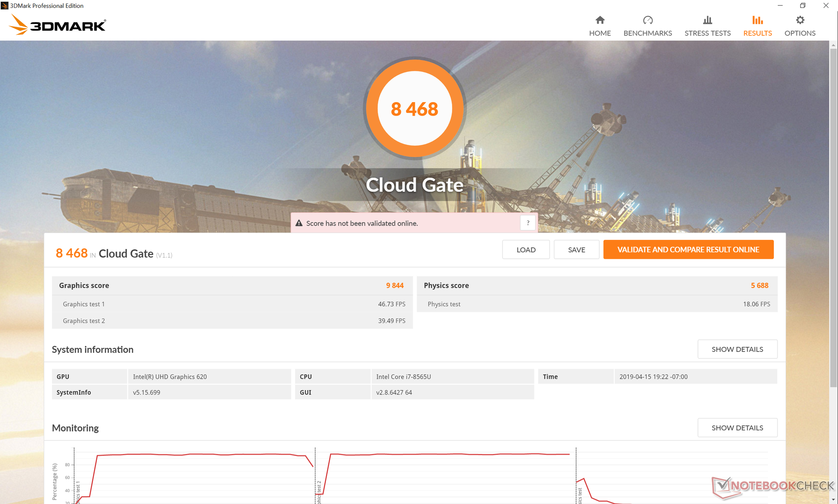The width and height of the screenshot is (838, 504).
Task: Click the (V1.1) version label
Action: 164,255
